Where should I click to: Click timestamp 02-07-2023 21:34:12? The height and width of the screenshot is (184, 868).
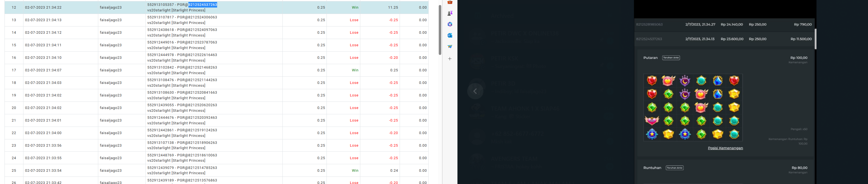43,33
